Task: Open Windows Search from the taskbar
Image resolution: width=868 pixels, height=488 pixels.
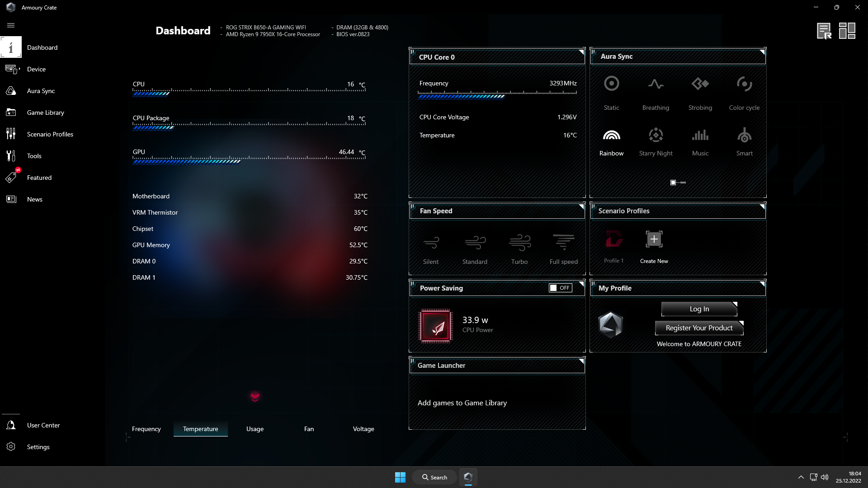Action: (x=434, y=477)
